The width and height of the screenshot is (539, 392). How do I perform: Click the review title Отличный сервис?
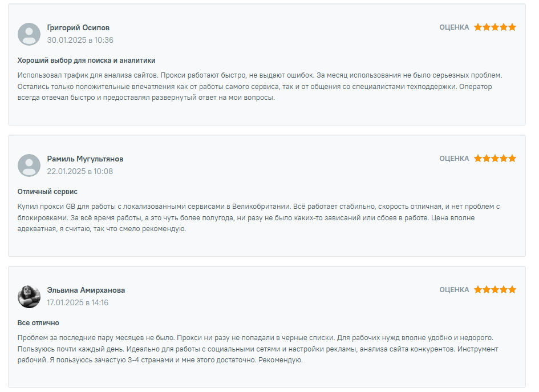(x=47, y=192)
